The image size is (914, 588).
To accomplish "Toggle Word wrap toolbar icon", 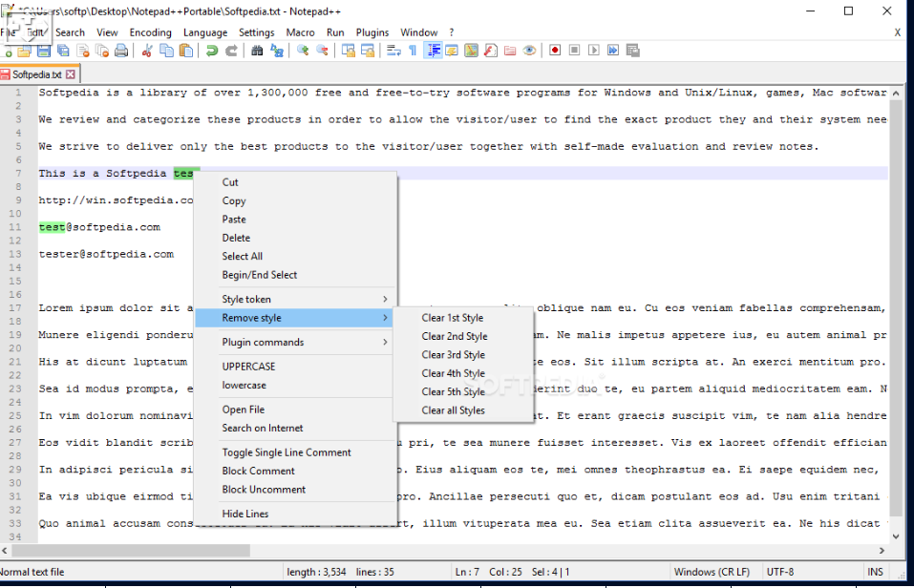I will [x=393, y=52].
